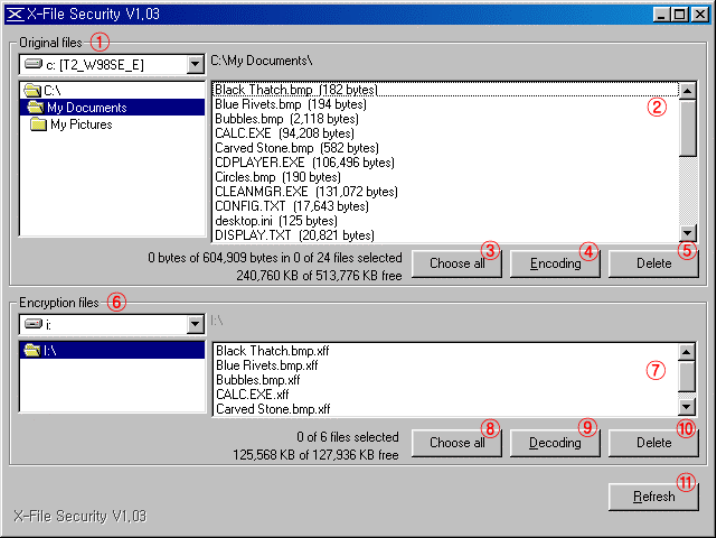The width and height of the screenshot is (716, 538).
Task: Click the Encoding button
Action: click(555, 264)
